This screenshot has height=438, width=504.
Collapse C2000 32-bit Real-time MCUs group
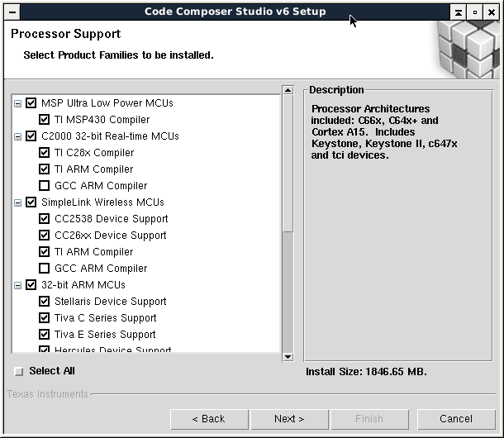tap(18, 136)
